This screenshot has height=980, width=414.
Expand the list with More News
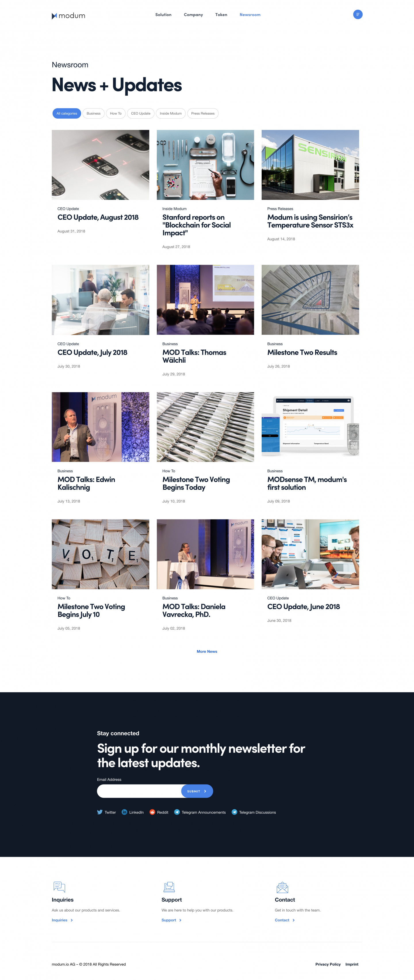click(x=207, y=651)
